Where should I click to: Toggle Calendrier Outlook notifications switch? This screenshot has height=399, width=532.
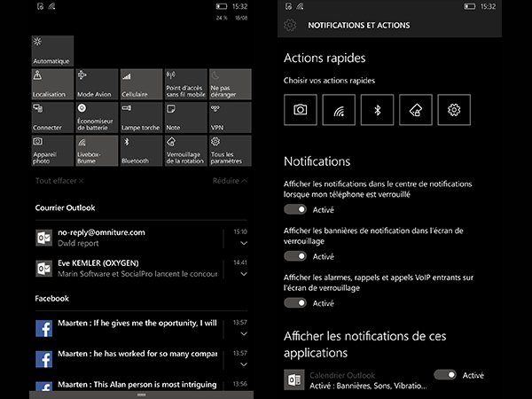pyautogui.click(x=445, y=374)
